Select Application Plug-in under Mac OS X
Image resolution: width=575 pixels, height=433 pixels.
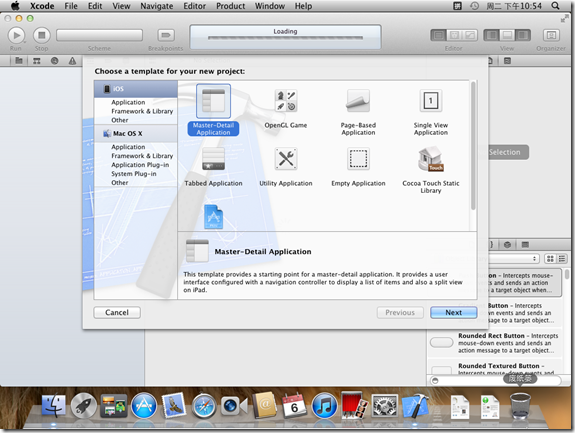click(x=140, y=165)
